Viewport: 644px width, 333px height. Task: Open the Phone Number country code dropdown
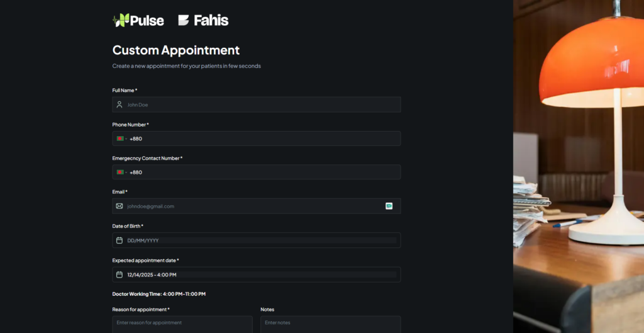(x=126, y=138)
